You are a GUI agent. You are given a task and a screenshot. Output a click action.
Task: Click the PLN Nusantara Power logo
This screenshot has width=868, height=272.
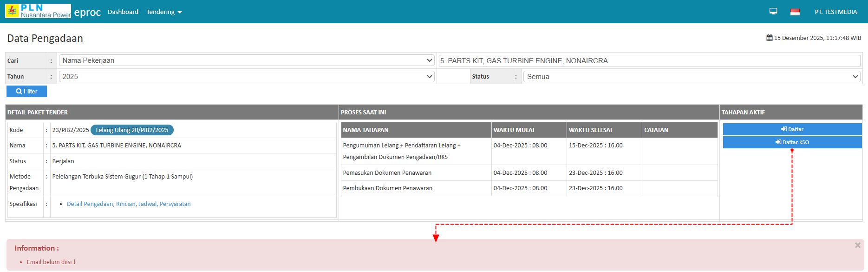tap(38, 11)
